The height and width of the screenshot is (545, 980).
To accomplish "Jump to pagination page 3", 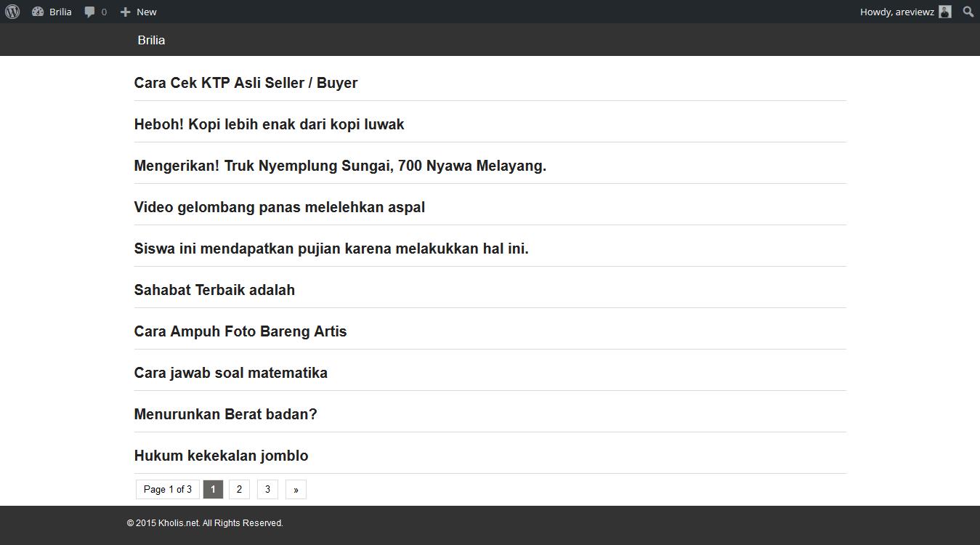I will [267, 489].
